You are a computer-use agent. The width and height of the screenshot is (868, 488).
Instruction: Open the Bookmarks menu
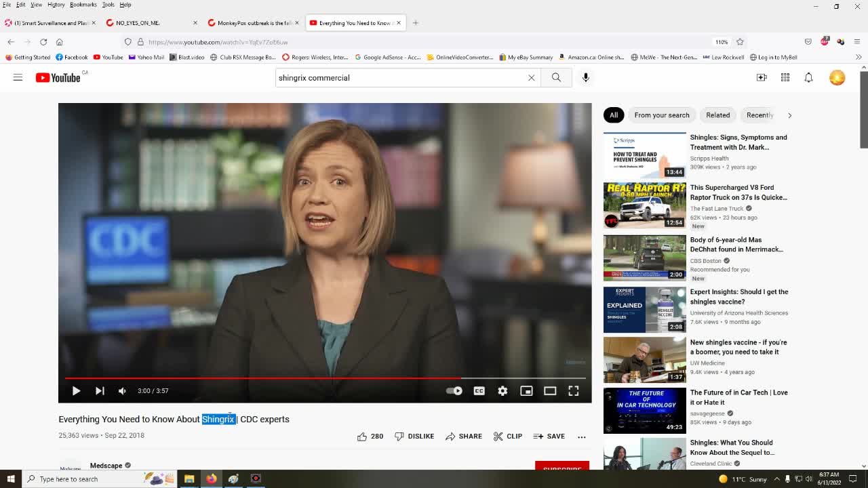click(83, 5)
